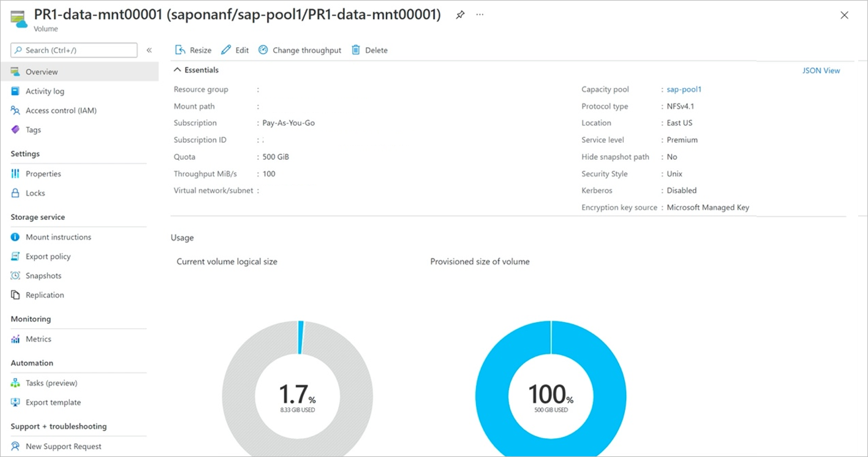Viewport: 868px width, 457px height.
Task: Click the Edit pencil icon
Action: pos(226,50)
